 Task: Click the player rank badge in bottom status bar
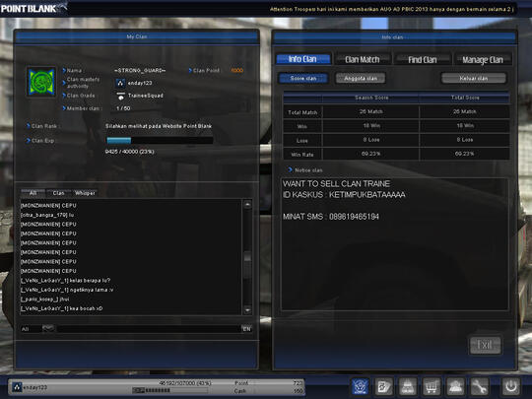coord(17,387)
